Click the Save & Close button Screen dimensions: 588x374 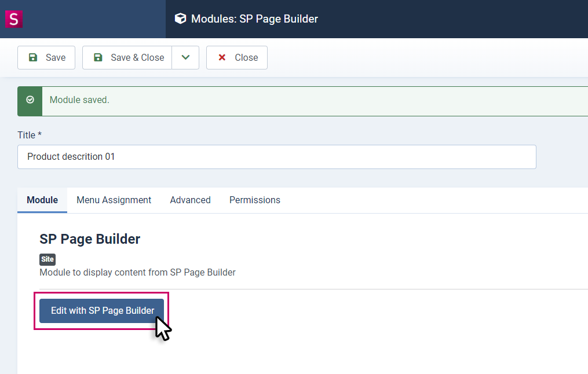(x=127, y=58)
